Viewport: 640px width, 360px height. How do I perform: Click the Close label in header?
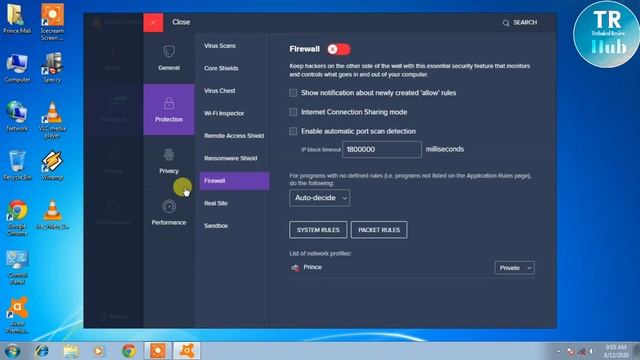pos(181,22)
